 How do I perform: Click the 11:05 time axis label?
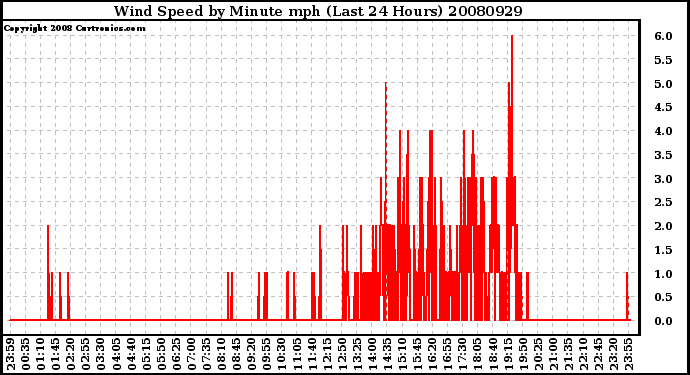pos(297,354)
